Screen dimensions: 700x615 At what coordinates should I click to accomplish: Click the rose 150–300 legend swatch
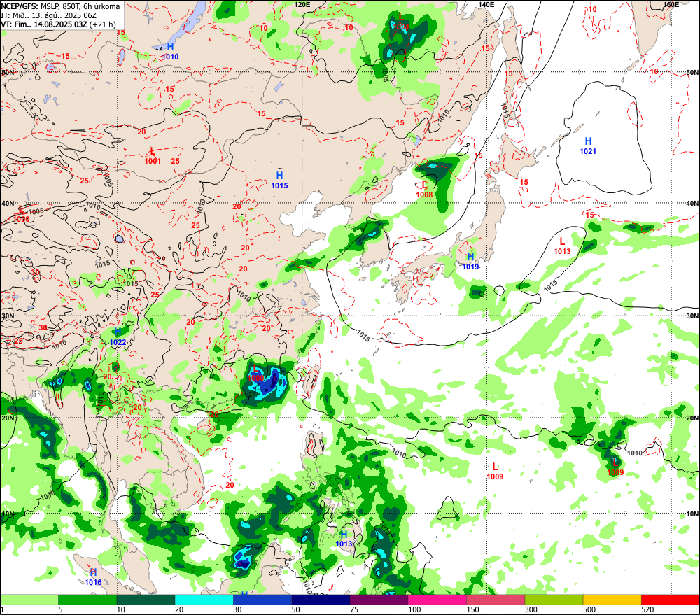(x=496, y=600)
